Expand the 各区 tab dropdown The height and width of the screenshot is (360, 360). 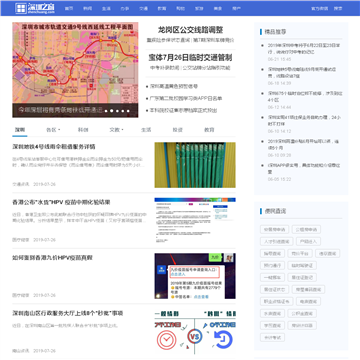tap(53, 130)
